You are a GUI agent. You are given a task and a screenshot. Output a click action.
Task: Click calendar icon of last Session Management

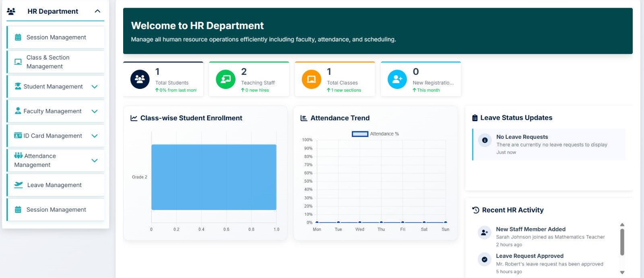[x=18, y=210]
